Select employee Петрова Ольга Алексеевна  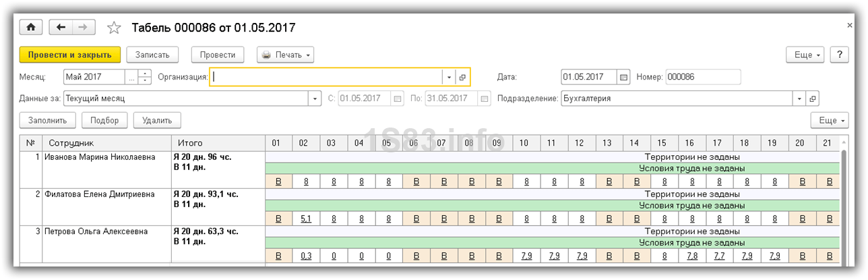pos(95,231)
